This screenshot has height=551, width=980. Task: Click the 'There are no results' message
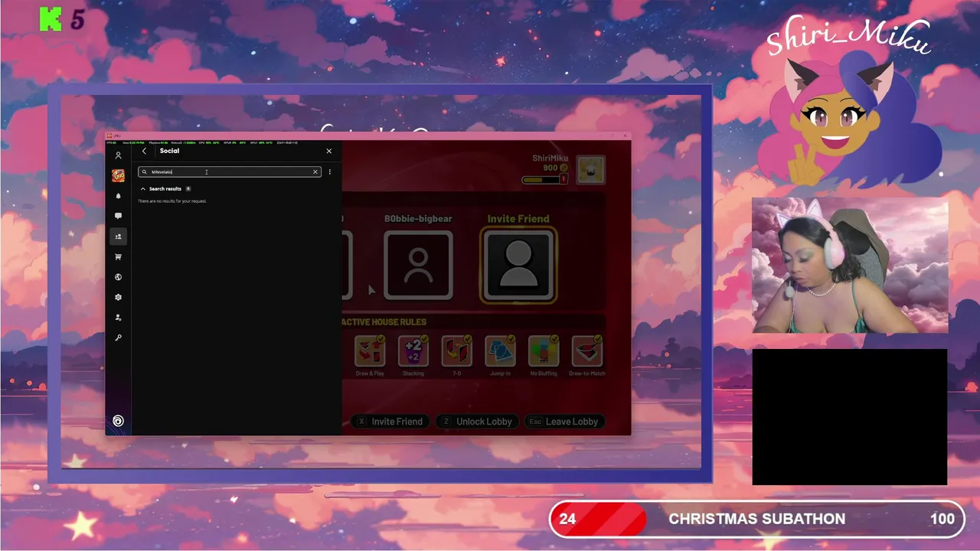click(x=172, y=201)
